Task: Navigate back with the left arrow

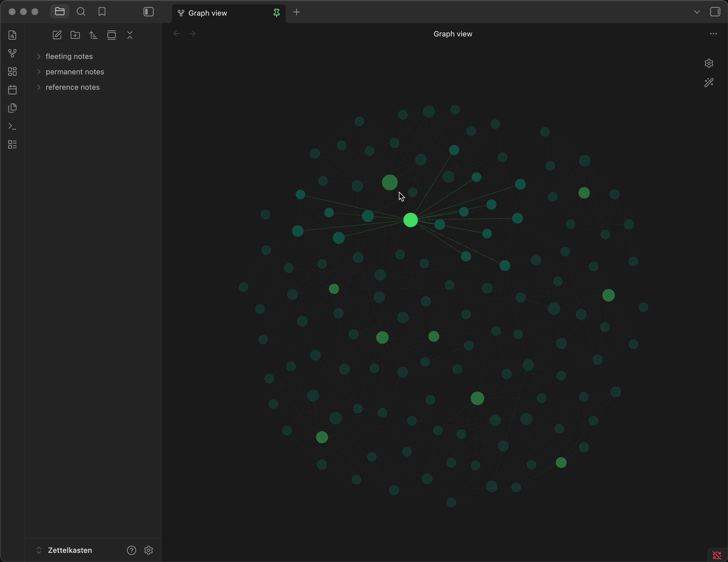Action: coord(177,34)
